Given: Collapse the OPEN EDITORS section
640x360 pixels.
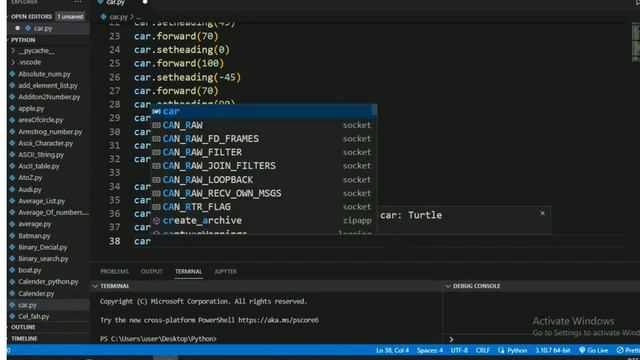Looking at the screenshot, I should point(31,17).
